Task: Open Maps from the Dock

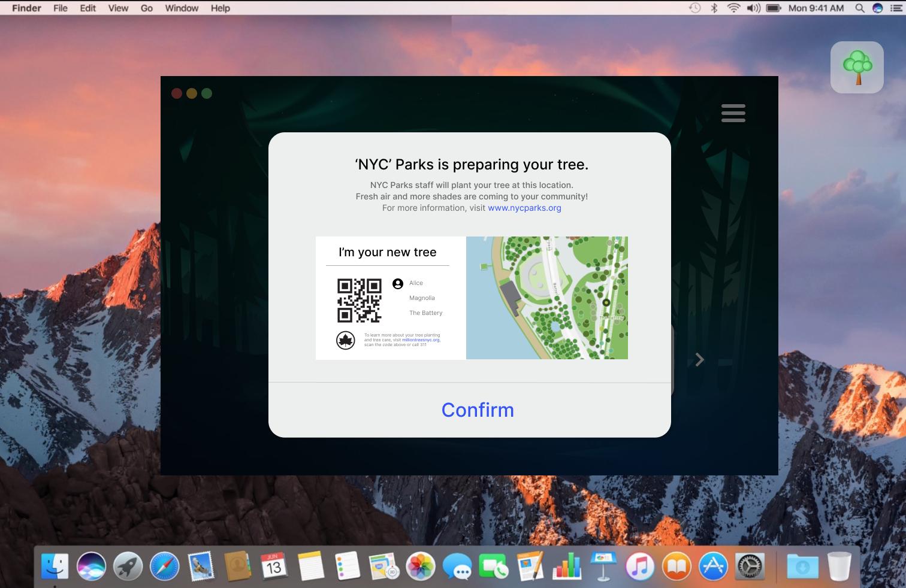Action: 384,566
